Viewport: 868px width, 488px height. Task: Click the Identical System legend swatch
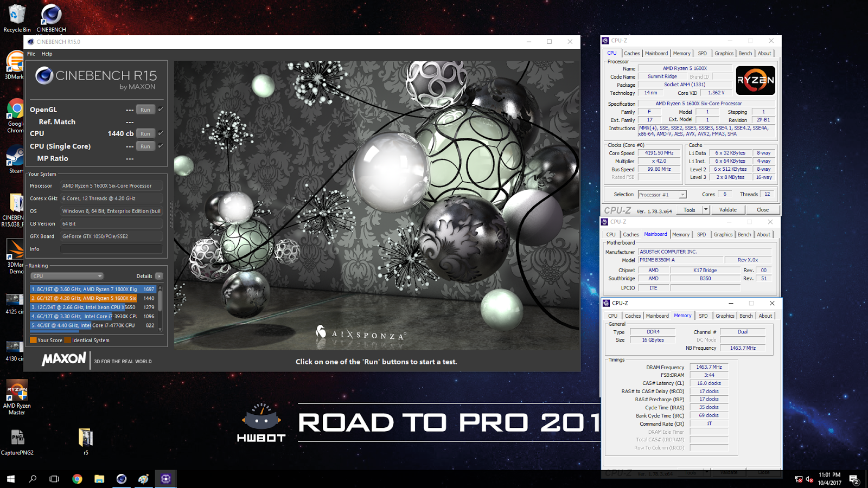[68, 341]
